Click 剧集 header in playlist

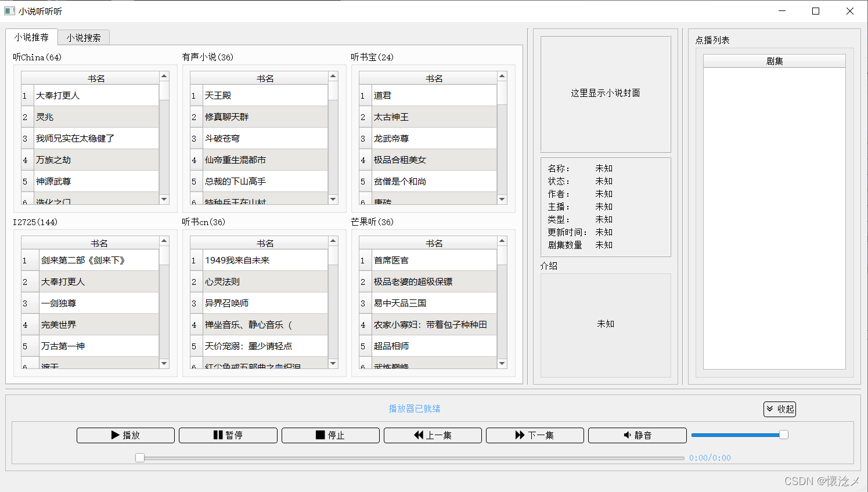(775, 61)
